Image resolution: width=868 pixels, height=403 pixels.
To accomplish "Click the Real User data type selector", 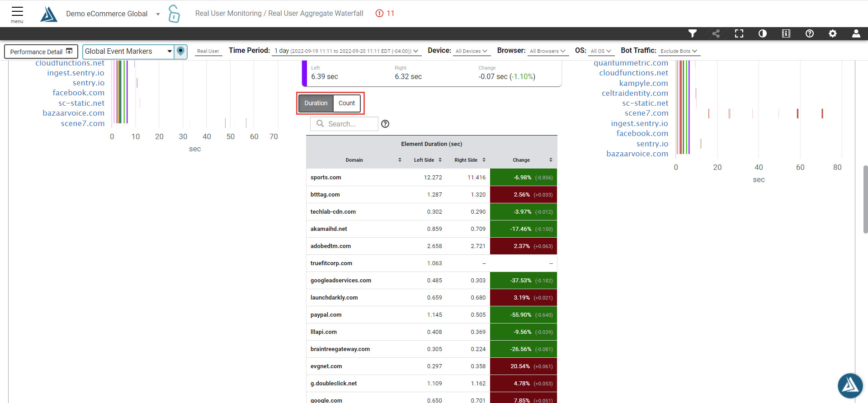I will pyautogui.click(x=208, y=51).
